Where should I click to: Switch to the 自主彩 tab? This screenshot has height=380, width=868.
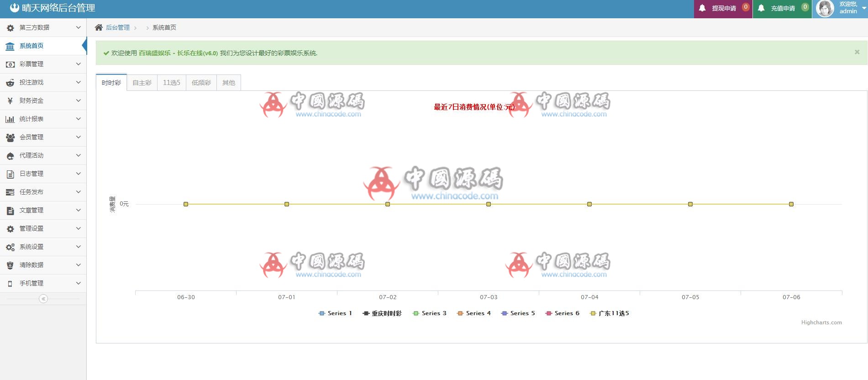(142, 83)
